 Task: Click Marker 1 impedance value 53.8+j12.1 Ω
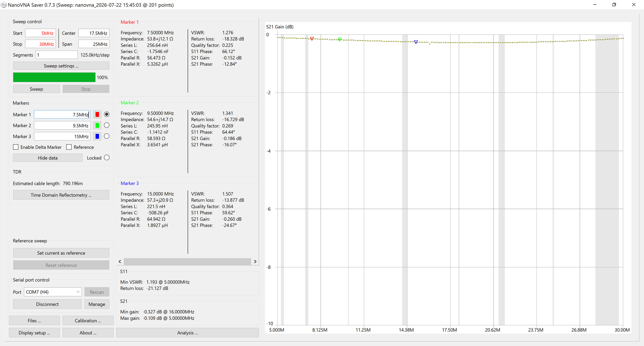click(x=160, y=39)
